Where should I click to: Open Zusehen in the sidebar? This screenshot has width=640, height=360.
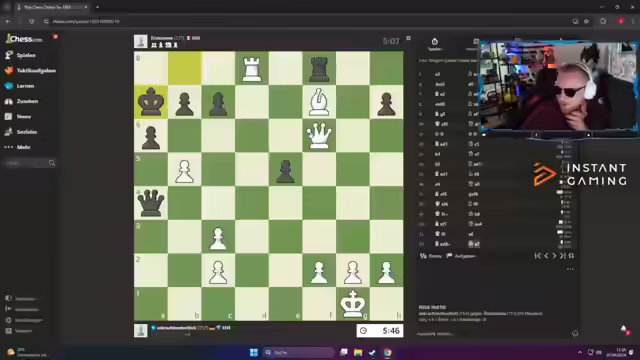click(x=22, y=101)
